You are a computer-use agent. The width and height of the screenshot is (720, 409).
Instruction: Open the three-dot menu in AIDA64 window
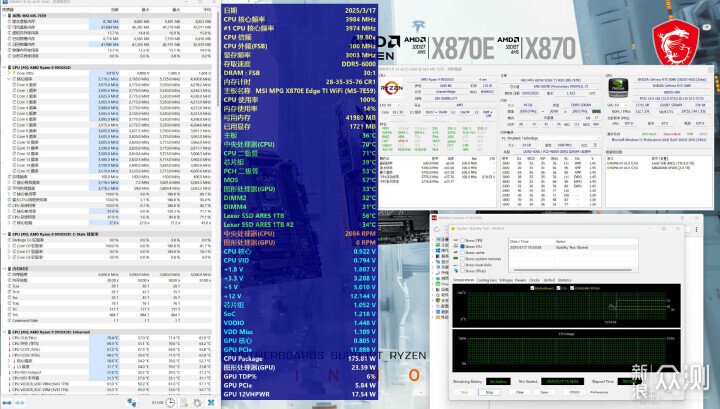pos(697,229)
